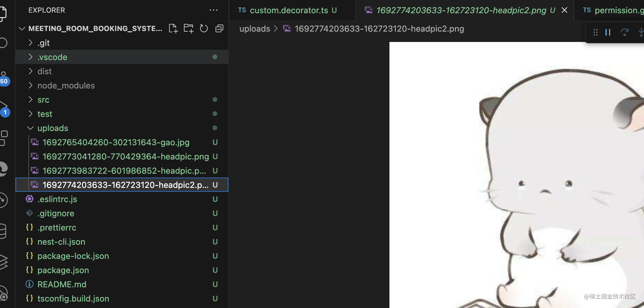Open the .gitignore file
The height and width of the screenshot is (308, 644).
pyautogui.click(x=122, y=213)
